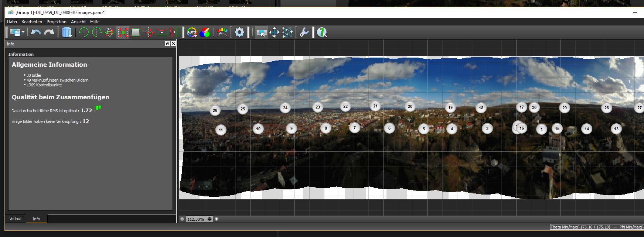Open the Projektion menu
Viewport: 644px width, 237px height.
57,22
